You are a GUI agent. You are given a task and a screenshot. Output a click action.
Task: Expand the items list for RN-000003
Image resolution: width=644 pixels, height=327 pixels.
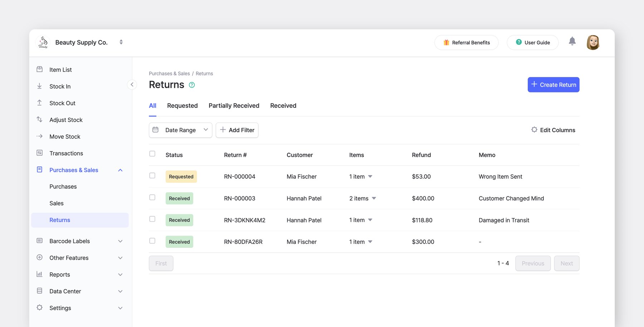coord(374,198)
